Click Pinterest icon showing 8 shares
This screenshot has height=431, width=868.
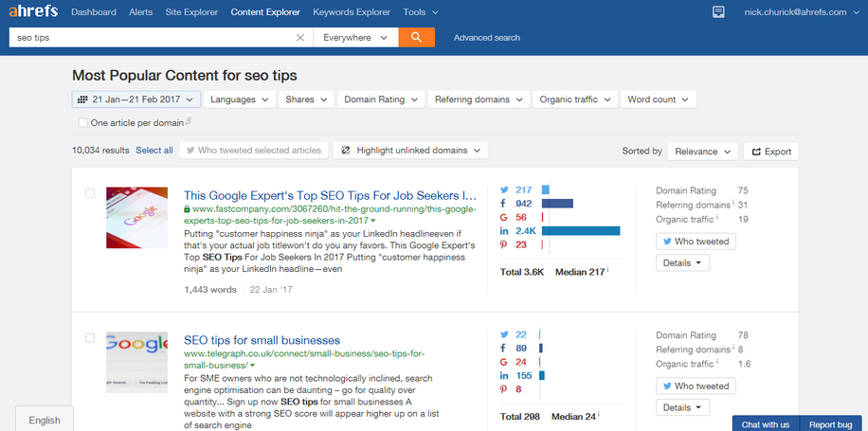(504, 389)
